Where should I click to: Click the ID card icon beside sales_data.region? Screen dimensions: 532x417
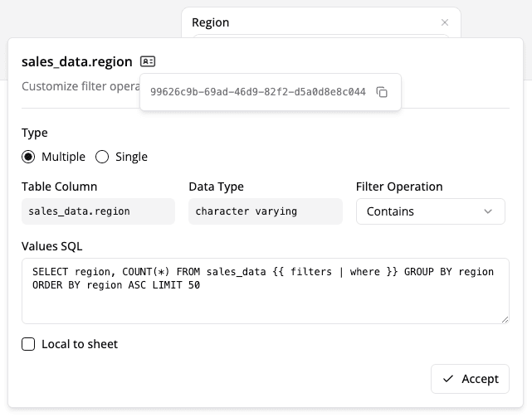pos(148,61)
